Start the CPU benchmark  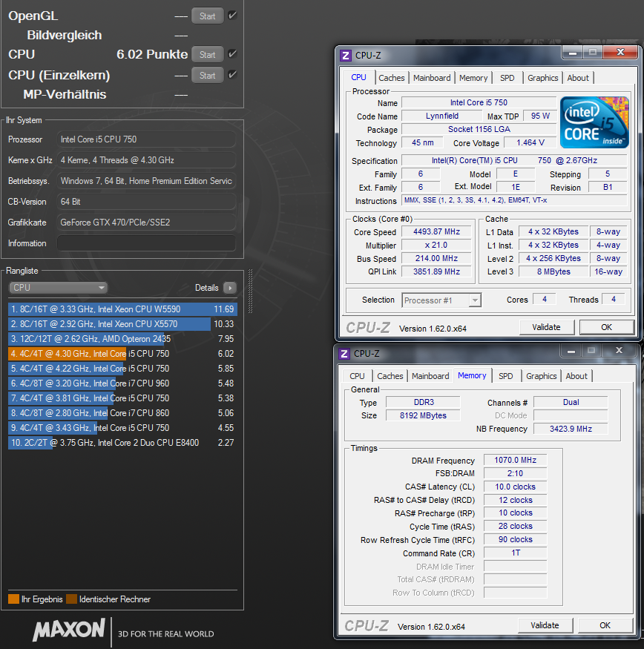tap(208, 55)
